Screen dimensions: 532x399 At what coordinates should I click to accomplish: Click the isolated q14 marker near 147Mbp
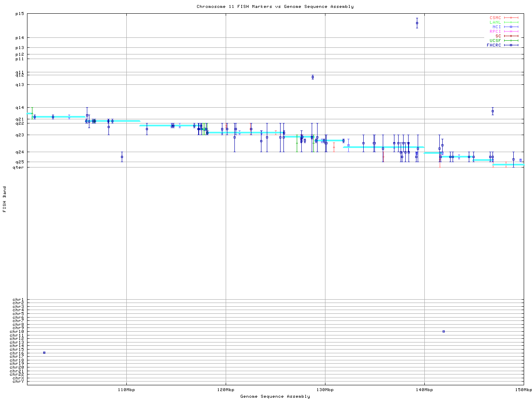click(x=493, y=111)
